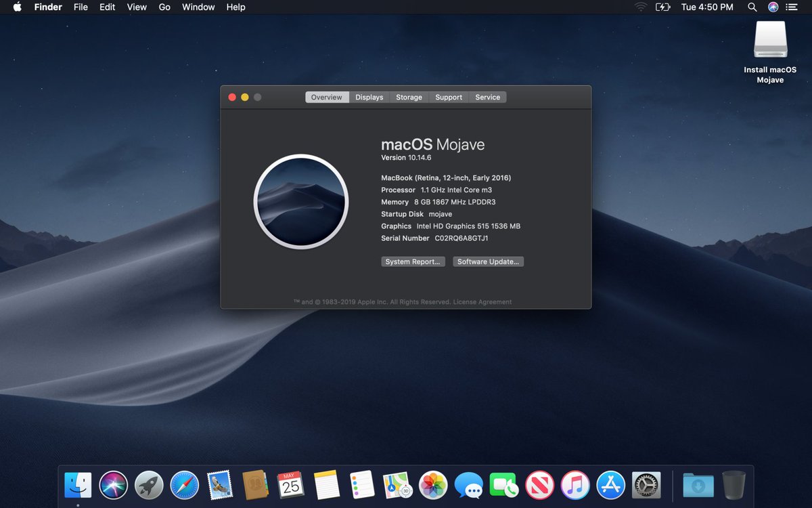The width and height of the screenshot is (812, 508).
Task: Open Finder from the Dock
Action: tap(78, 485)
